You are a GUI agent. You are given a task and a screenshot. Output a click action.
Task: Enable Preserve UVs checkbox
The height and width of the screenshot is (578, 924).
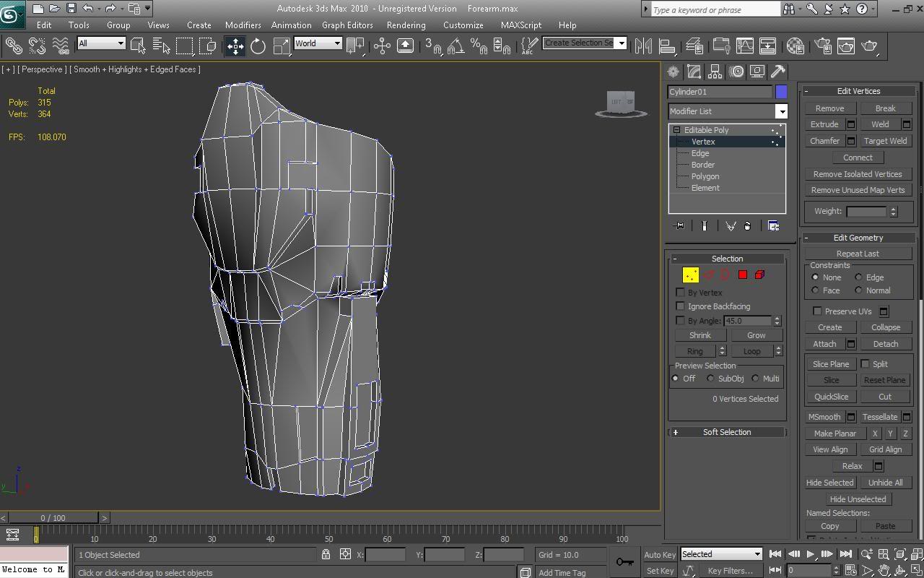click(817, 311)
